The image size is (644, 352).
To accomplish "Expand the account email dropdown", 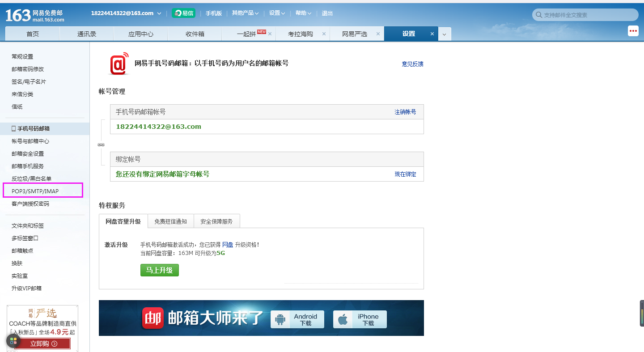I will (159, 13).
